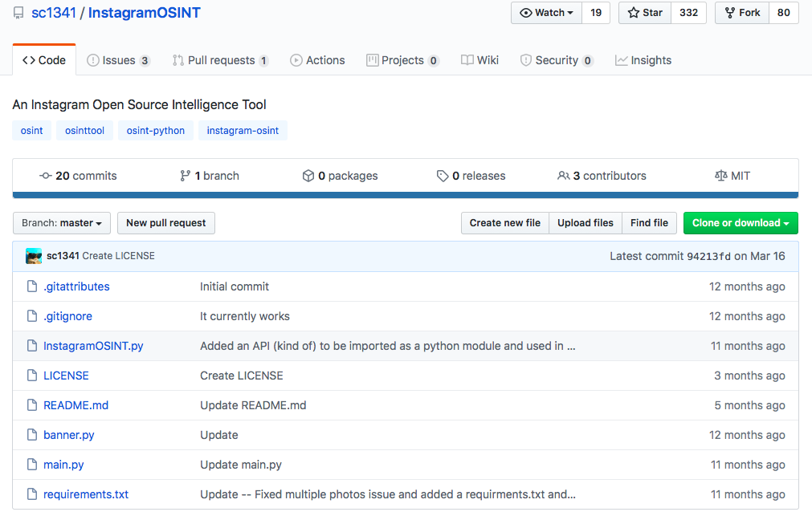
Task: Click the package cube icon
Action: [308, 176]
